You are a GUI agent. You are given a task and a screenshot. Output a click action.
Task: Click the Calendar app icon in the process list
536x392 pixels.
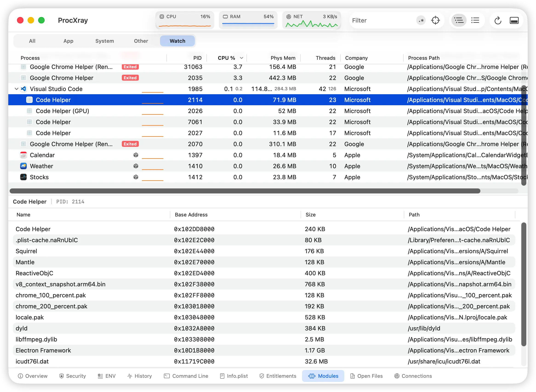pos(23,155)
